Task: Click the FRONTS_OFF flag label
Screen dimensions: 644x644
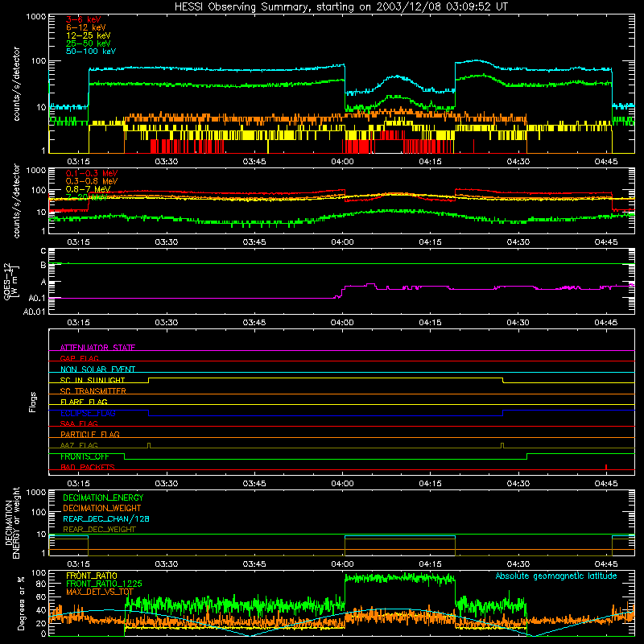Action: click(x=85, y=456)
